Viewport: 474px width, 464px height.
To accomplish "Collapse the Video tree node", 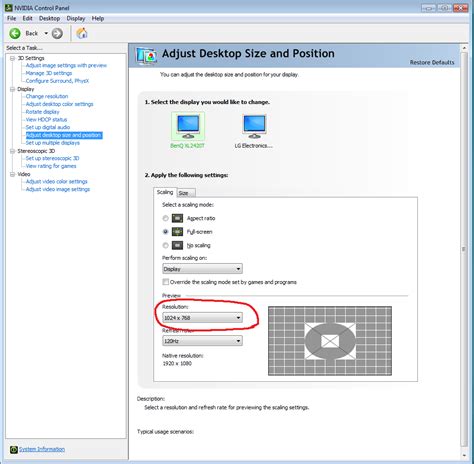I will click(x=12, y=174).
